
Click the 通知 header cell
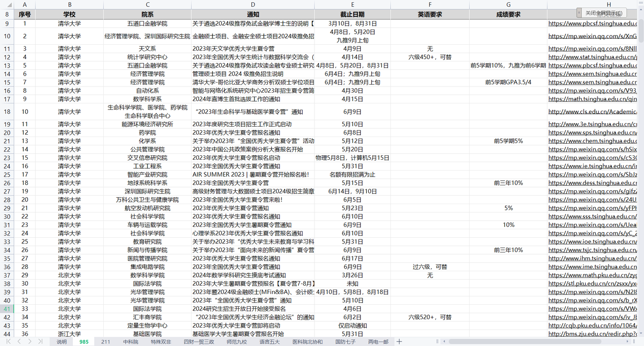point(253,14)
